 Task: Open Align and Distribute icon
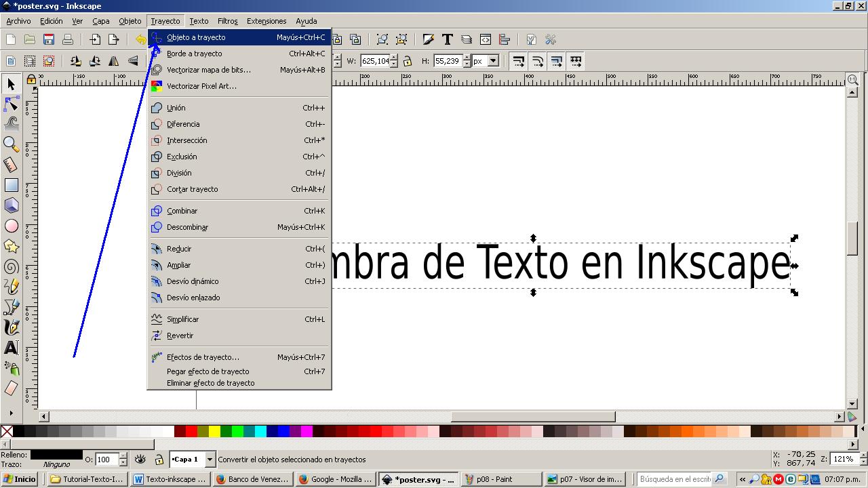point(504,40)
